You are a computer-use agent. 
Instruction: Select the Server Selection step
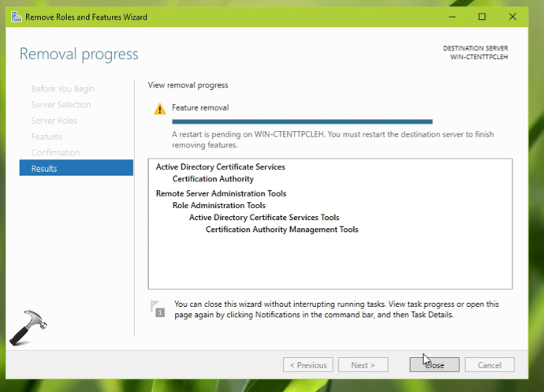61,105
